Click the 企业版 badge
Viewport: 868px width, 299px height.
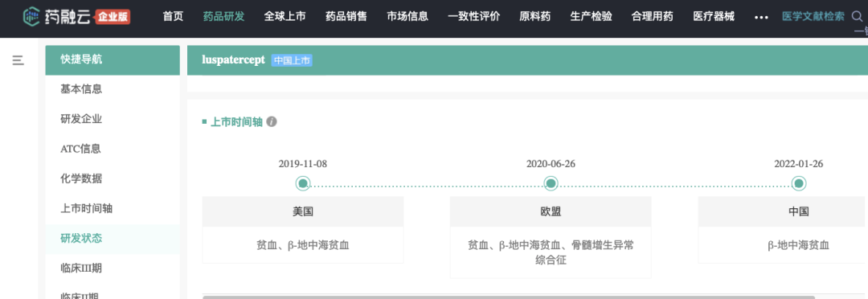pyautogui.click(x=113, y=17)
